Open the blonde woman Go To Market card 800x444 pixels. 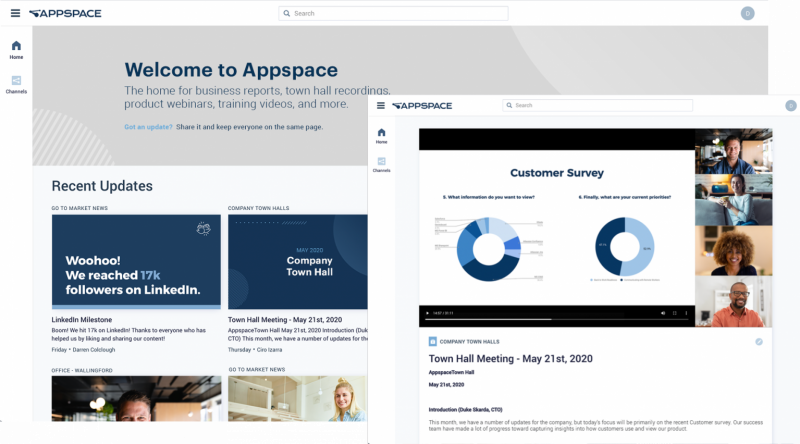click(297, 399)
